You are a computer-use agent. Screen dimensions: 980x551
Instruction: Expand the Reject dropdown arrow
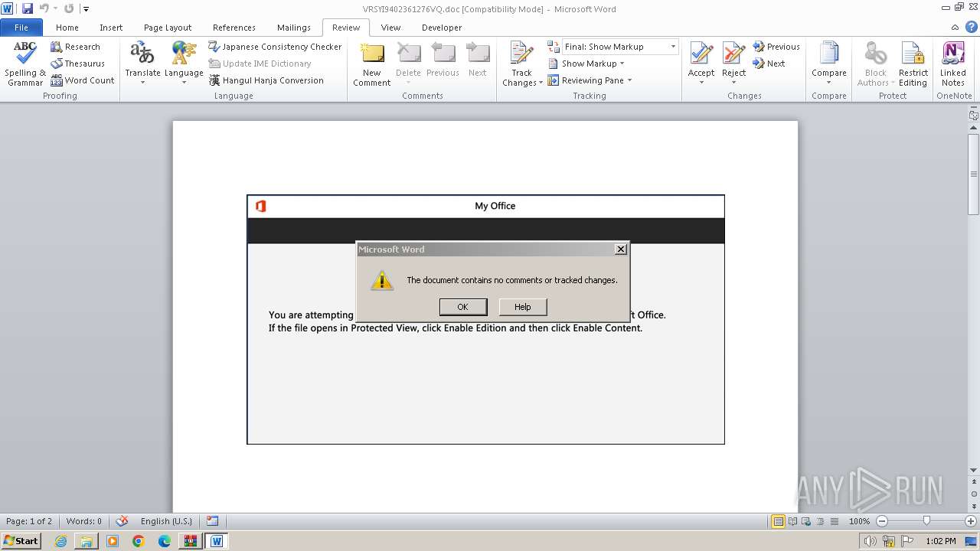point(733,83)
